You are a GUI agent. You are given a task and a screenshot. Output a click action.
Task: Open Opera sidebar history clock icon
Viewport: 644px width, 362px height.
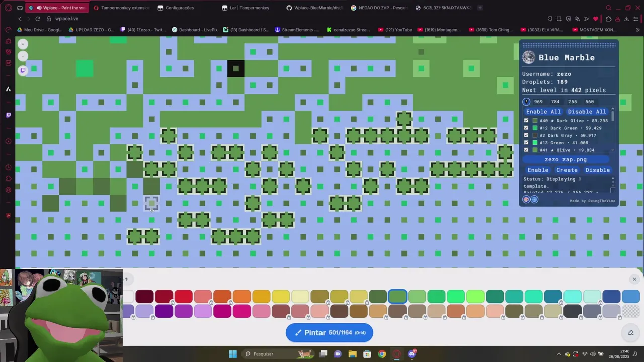(x=8, y=167)
